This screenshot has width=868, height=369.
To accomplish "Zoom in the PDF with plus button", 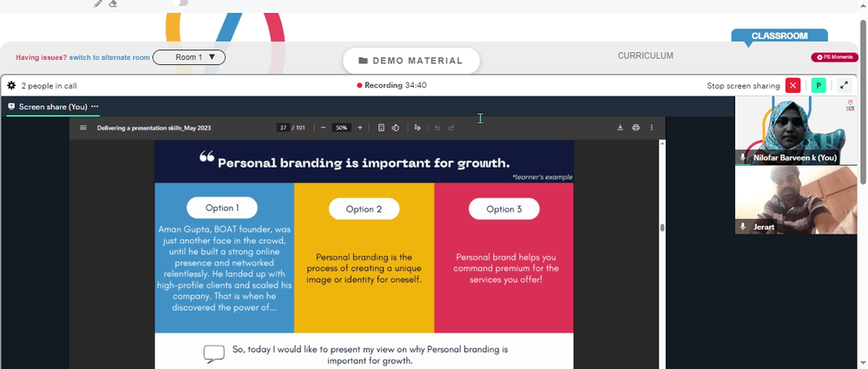I will [x=360, y=128].
